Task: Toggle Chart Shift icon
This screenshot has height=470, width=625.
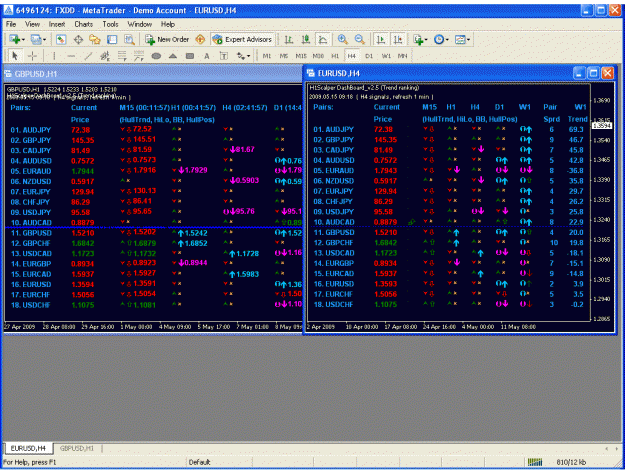Action: [x=398, y=39]
